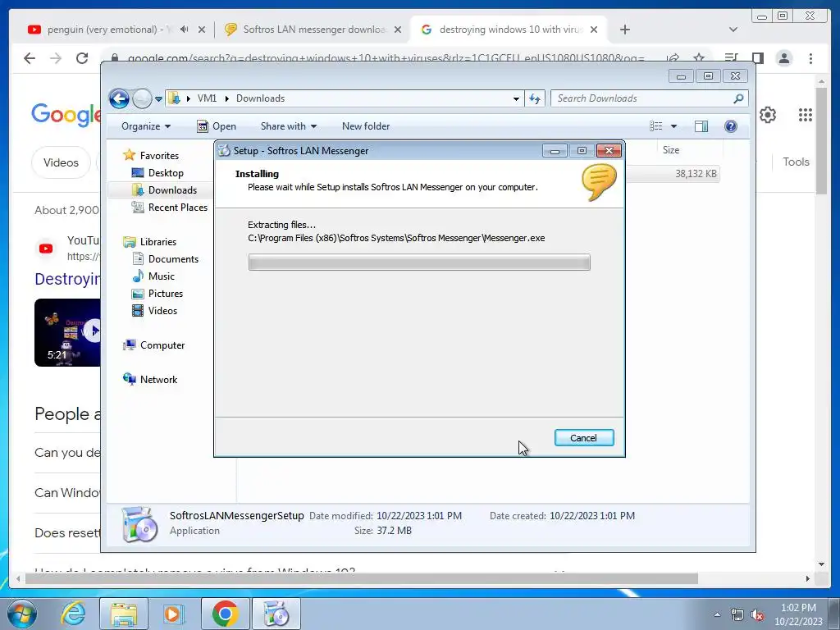The width and height of the screenshot is (840, 630).
Task: Click the 38,132 KB size cell
Action: pyautogui.click(x=696, y=174)
